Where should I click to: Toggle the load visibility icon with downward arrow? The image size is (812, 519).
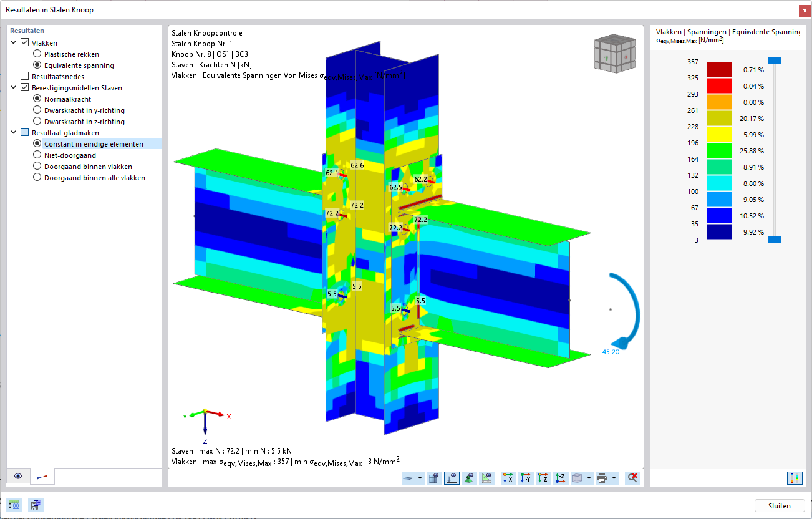pos(452,478)
